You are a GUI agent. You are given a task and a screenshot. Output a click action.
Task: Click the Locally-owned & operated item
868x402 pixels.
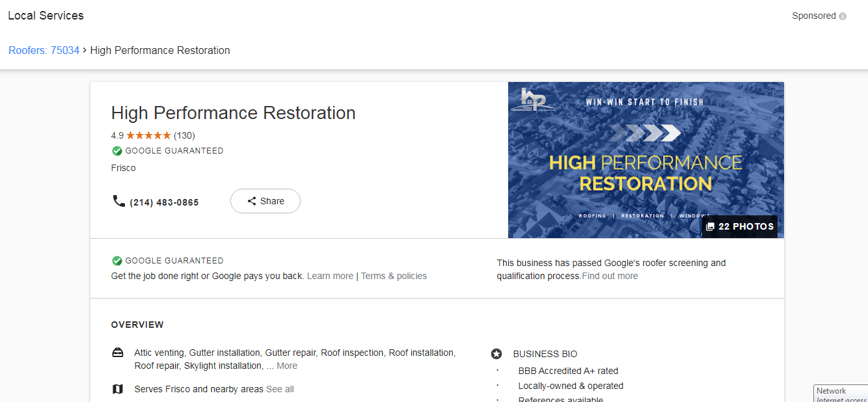571,386
